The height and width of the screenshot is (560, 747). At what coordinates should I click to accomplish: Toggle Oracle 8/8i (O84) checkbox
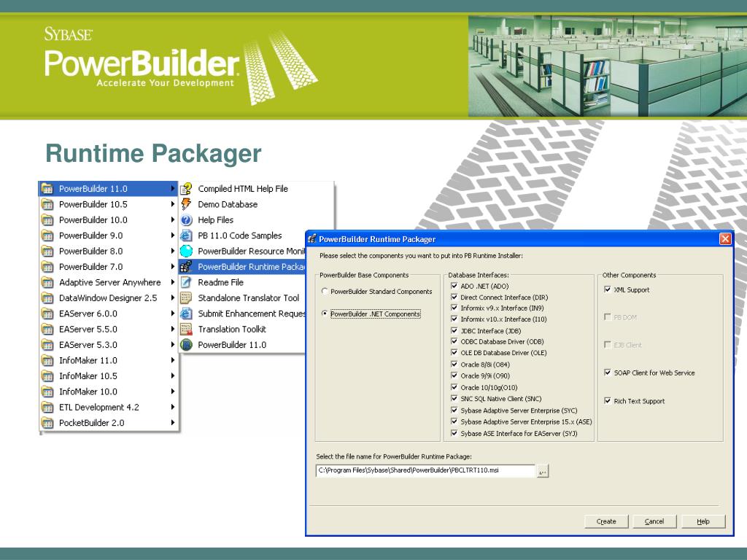(x=454, y=365)
